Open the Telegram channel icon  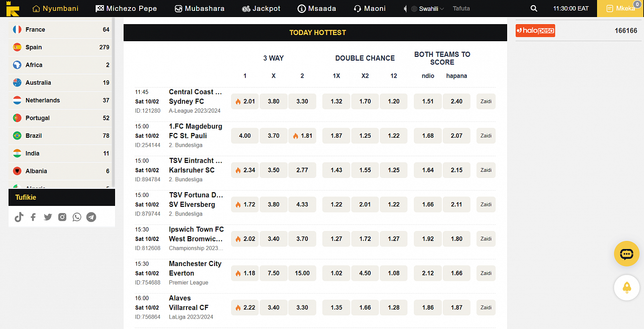[x=91, y=217]
